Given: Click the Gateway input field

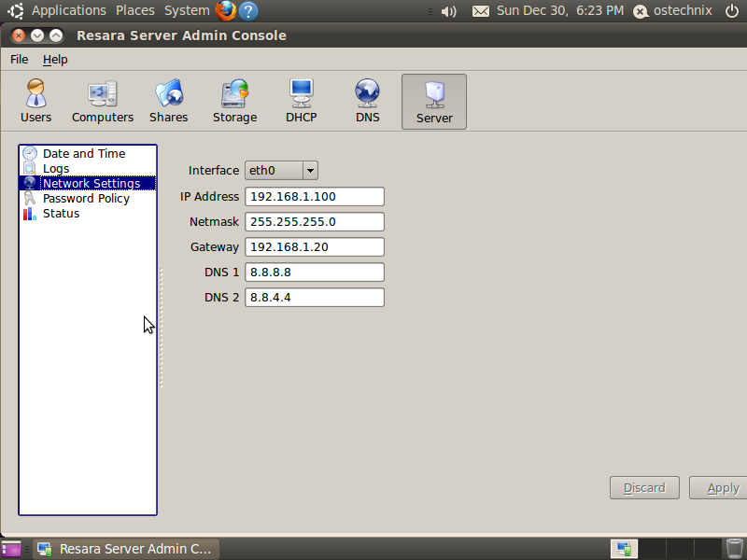Looking at the screenshot, I should 315,247.
